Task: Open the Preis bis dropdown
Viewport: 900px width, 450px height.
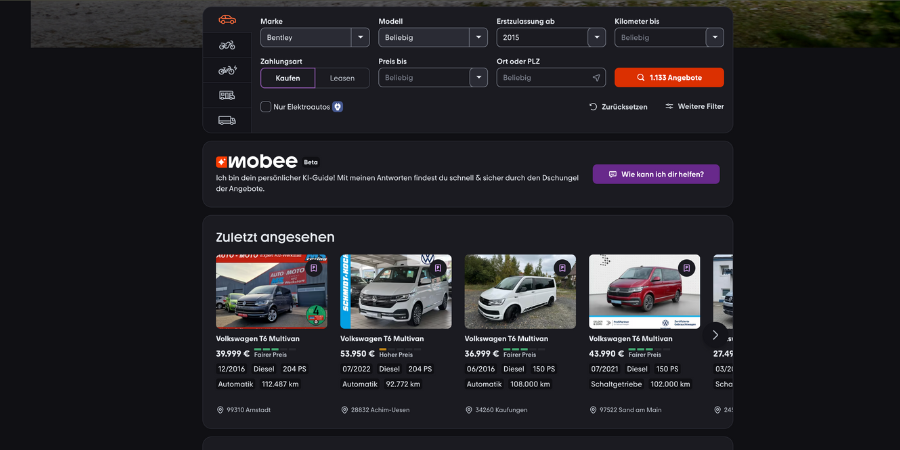Action: (433, 77)
